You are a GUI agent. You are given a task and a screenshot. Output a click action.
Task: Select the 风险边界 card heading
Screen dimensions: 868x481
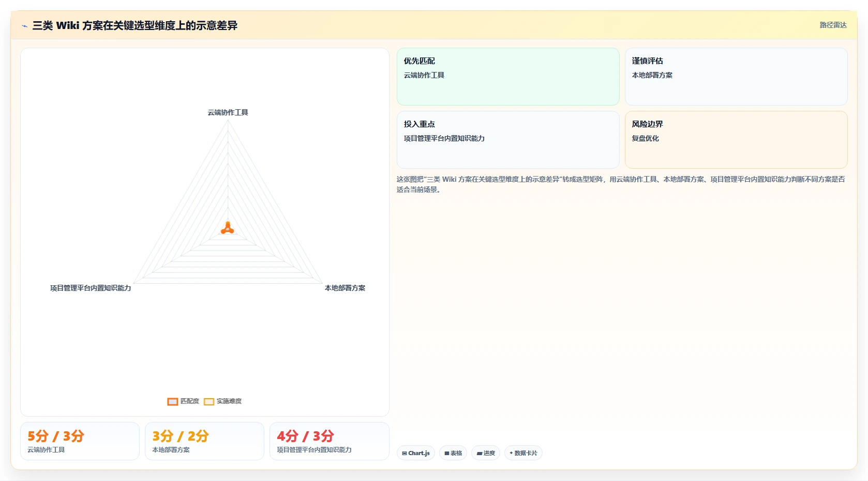pyautogui.click(x=648, y=124)
